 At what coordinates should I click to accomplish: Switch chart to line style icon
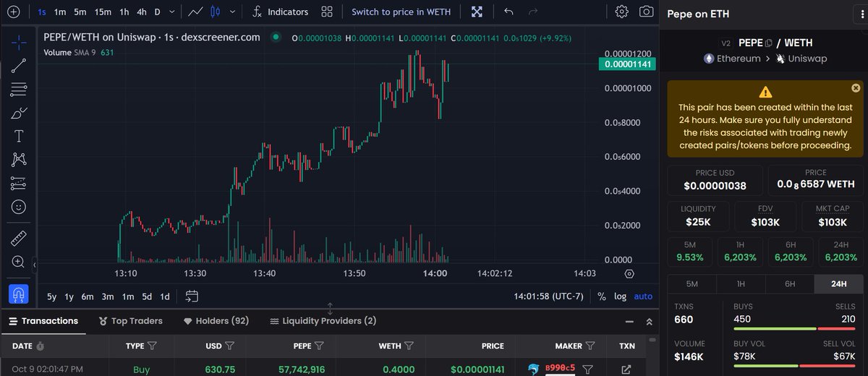195,12
